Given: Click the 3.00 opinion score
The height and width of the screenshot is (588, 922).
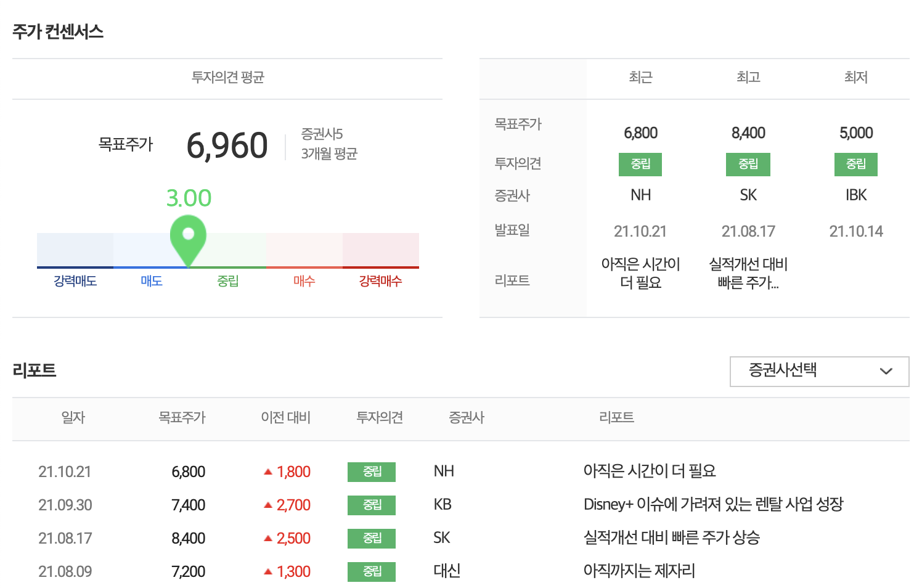Looking at the screenshot, I should point(189,198).
